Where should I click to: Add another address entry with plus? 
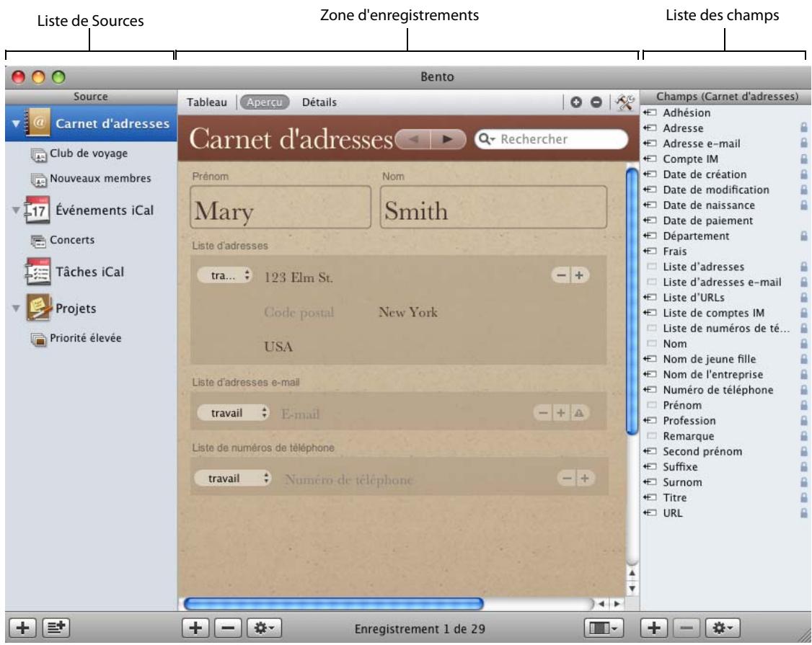[x=579, y=275]
